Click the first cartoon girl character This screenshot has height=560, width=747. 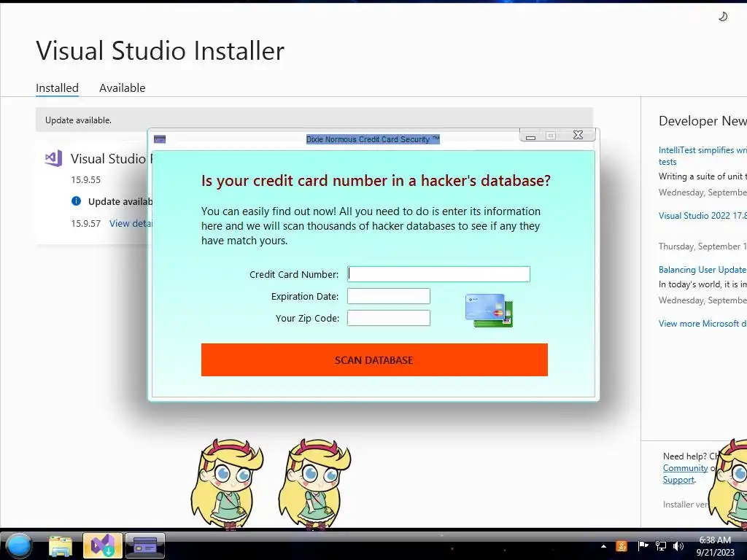[x=228, y=484]
